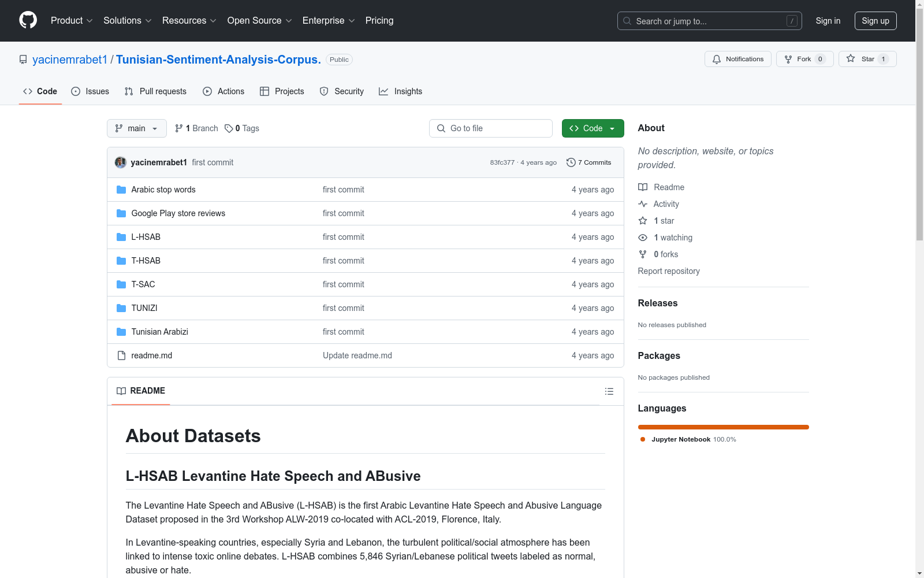The image size is (924, 578).
Task: Expand the Product menu
Action: coord(72,20)
